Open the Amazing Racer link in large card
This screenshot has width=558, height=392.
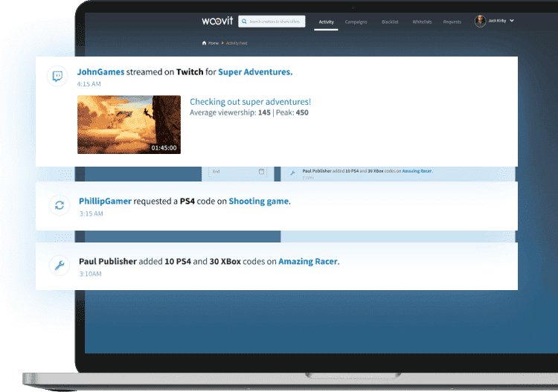point(308,261)
